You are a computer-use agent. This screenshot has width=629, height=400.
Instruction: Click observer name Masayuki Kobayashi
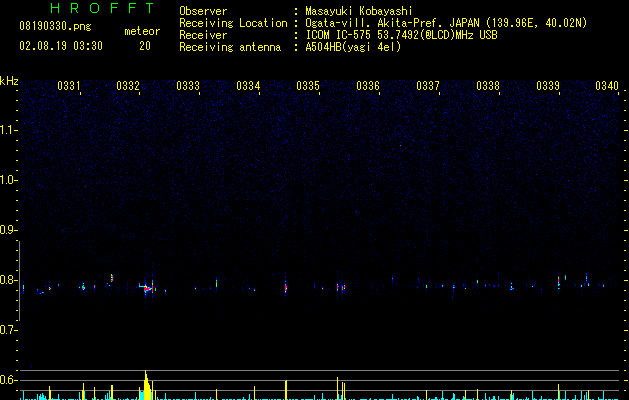coord(359,11)
